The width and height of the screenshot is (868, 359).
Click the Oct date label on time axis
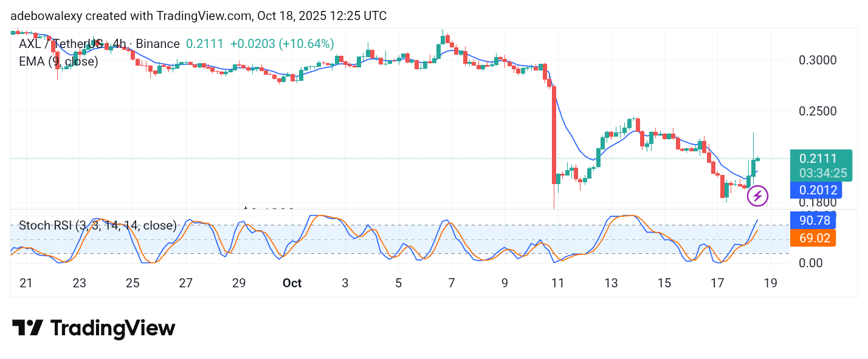292,283
